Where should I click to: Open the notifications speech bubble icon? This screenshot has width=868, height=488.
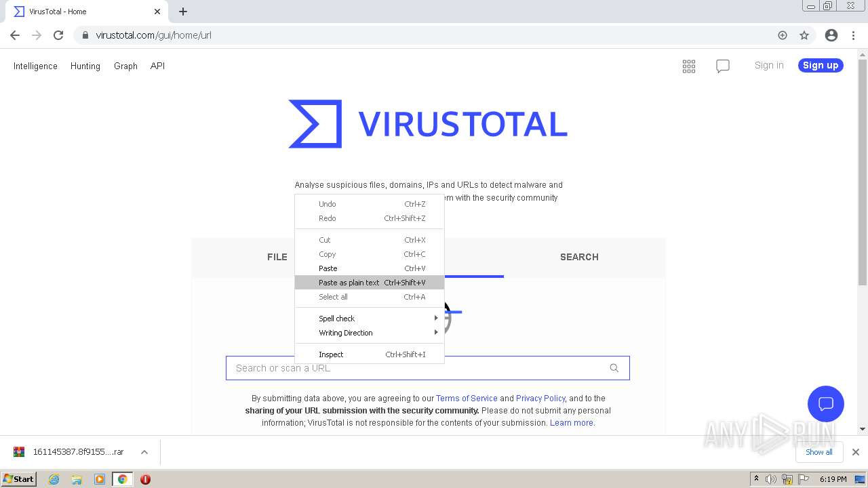coord(723,66)
